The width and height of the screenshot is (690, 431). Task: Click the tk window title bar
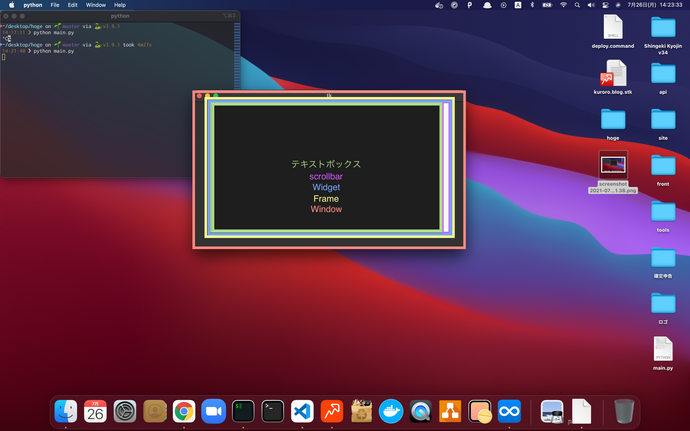pos(329,95)
